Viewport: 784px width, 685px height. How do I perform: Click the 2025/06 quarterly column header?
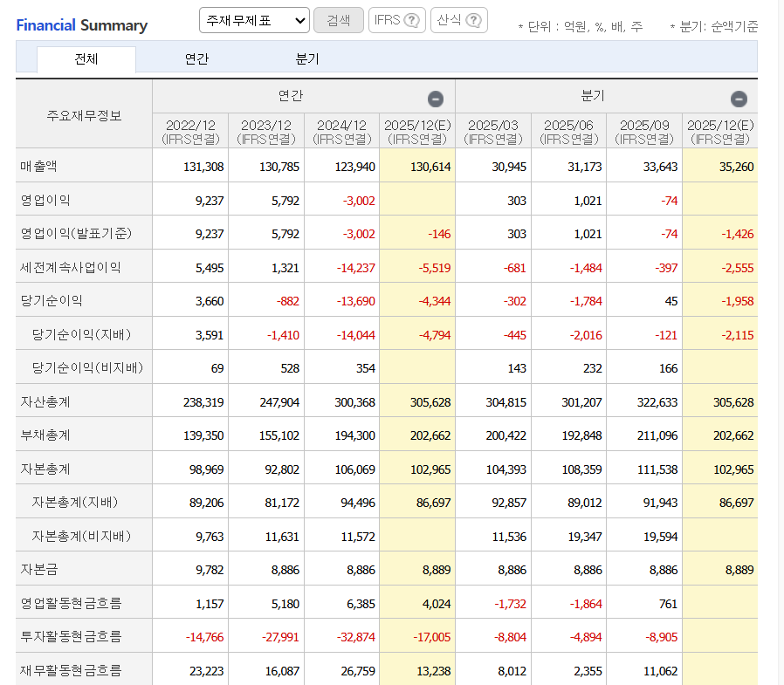pyautogui.click(x=568, y=132)
